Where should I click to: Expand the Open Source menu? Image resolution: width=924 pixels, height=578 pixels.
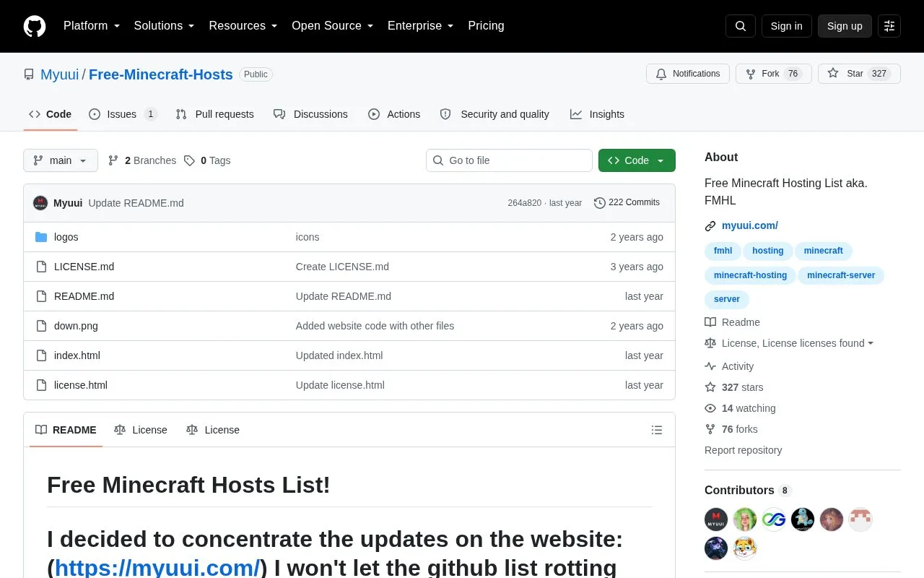tap(333, 26)
